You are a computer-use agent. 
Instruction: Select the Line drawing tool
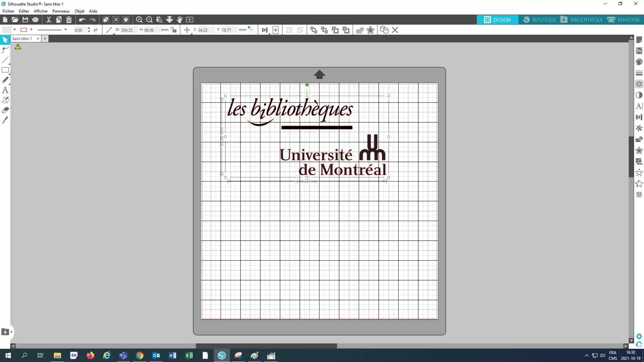click(5, 60)
